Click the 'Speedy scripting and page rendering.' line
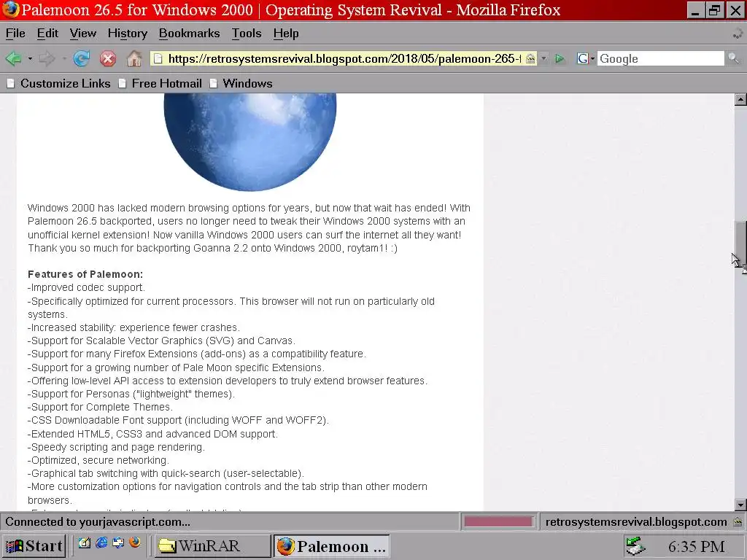The height and width of the screenshot is (560, 747). click(x=116, y=447)
